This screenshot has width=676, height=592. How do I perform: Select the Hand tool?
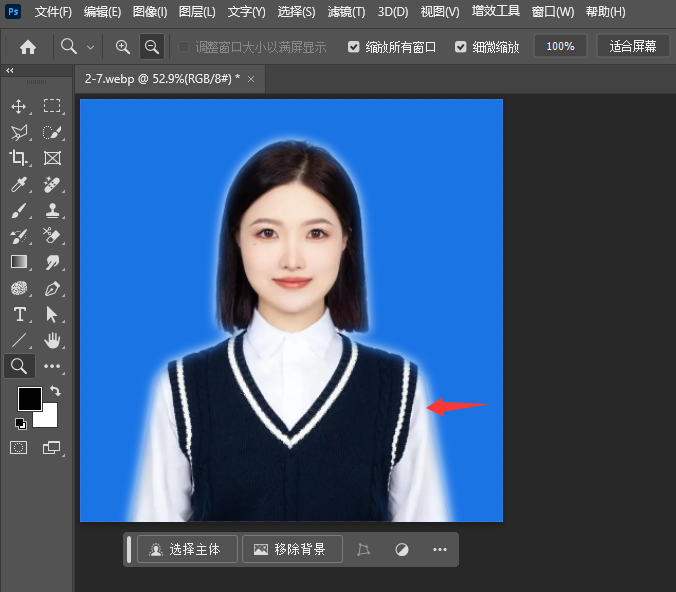click(53, 341)
